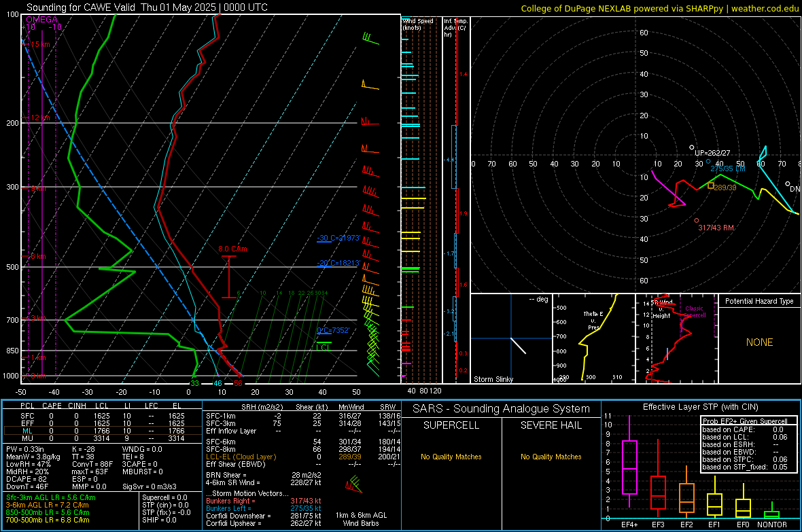Click the red surface temperature value 56
The image size is (802, 532).
[238, 383]
